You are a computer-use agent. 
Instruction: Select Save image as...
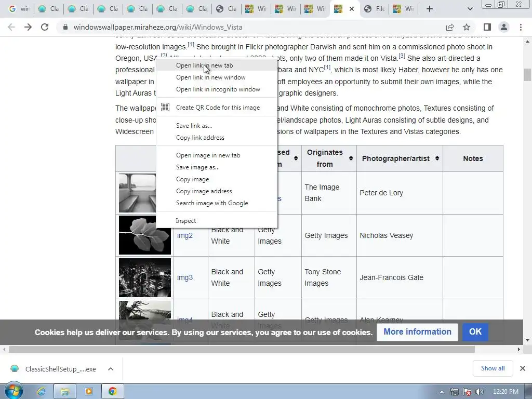pos(217,167)
